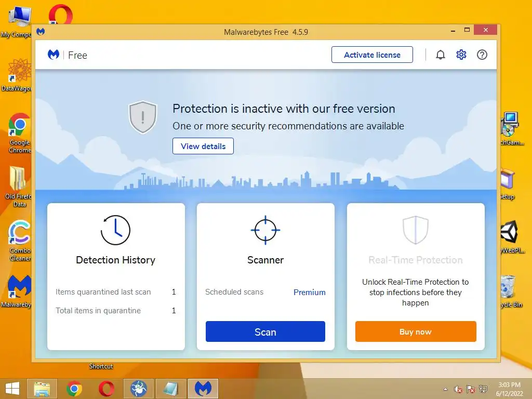This screenshot has height=399, width=532.
Task: Show hidden system tray icons arrow
Action: pyautogui.click(x=445, y=389)
